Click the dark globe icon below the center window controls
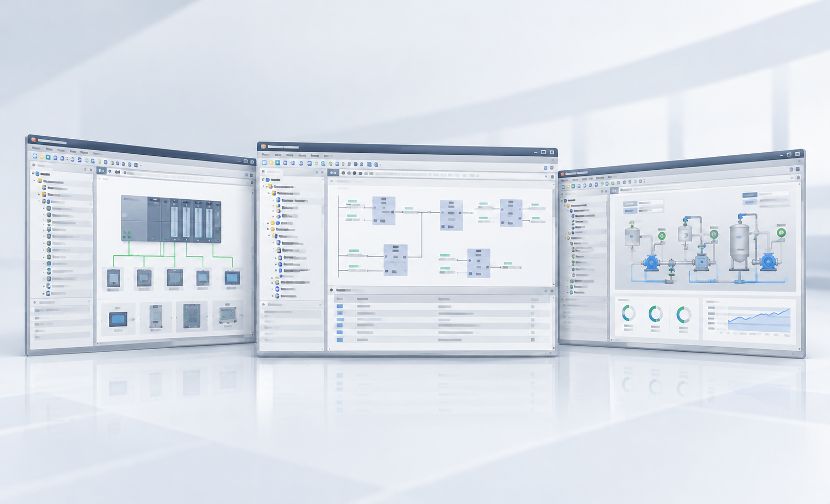Image resolution: width=830 pixels, height=504 pixels. pyautogui.click(x=551, y=168)
